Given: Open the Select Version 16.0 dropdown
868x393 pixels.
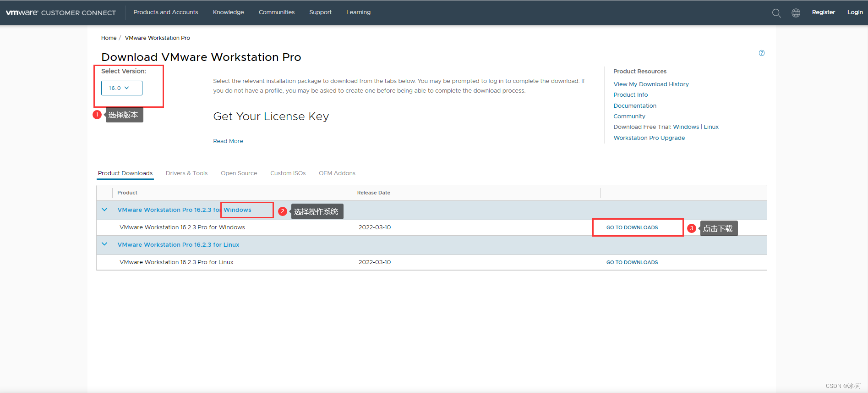Looking at the screenshot, I should tap(122, 88).
